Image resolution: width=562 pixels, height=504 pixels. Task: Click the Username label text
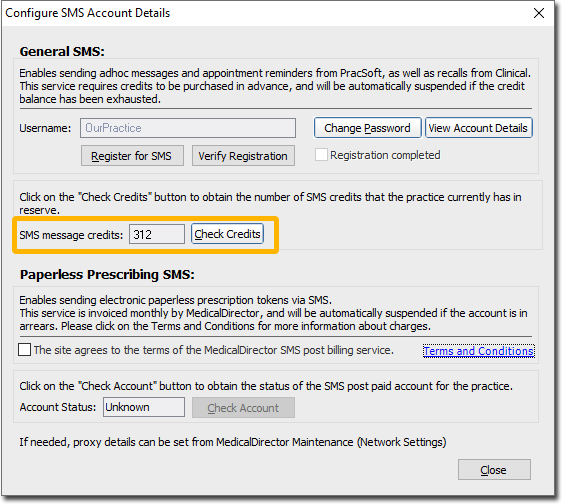(x=45, y=128)
